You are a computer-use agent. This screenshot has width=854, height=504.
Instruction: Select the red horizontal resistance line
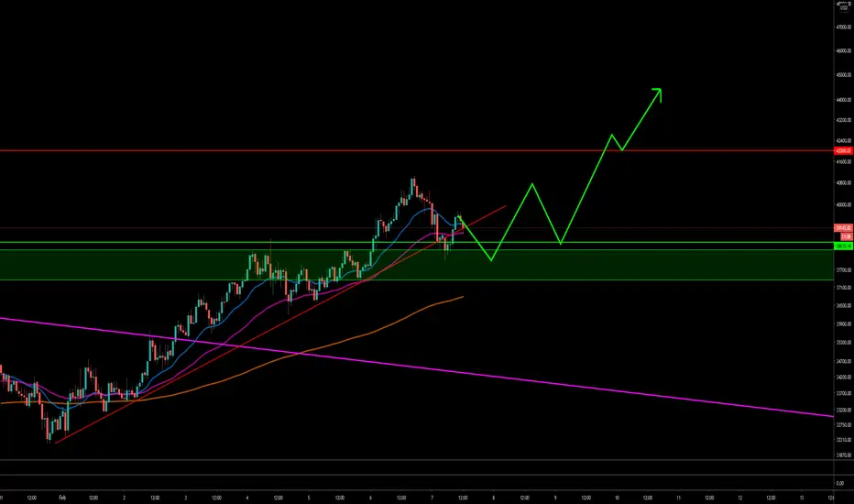tap(417, 150)
